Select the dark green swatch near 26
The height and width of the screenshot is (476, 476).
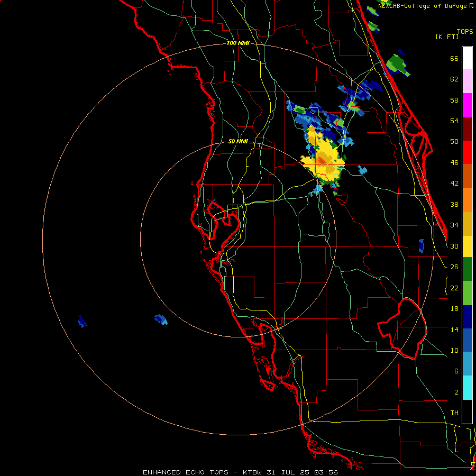tap(467, 269)
